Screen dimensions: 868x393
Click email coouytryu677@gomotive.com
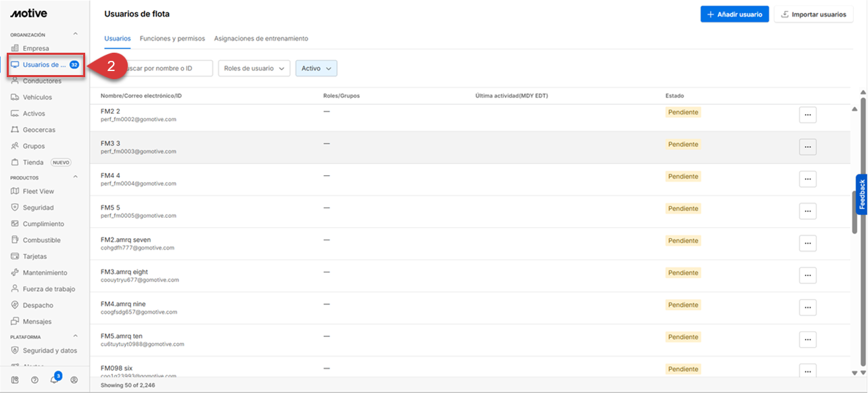click(x=140, y=280)
